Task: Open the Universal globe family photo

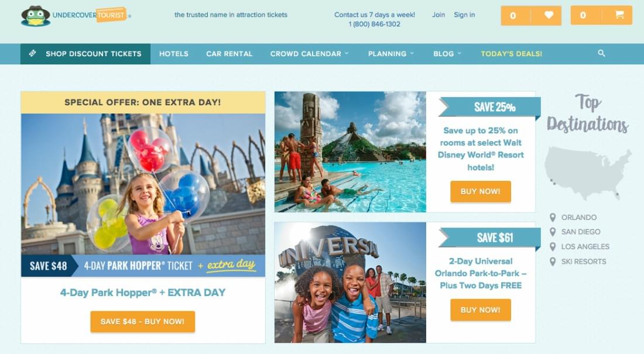Action: coord(350,283)
